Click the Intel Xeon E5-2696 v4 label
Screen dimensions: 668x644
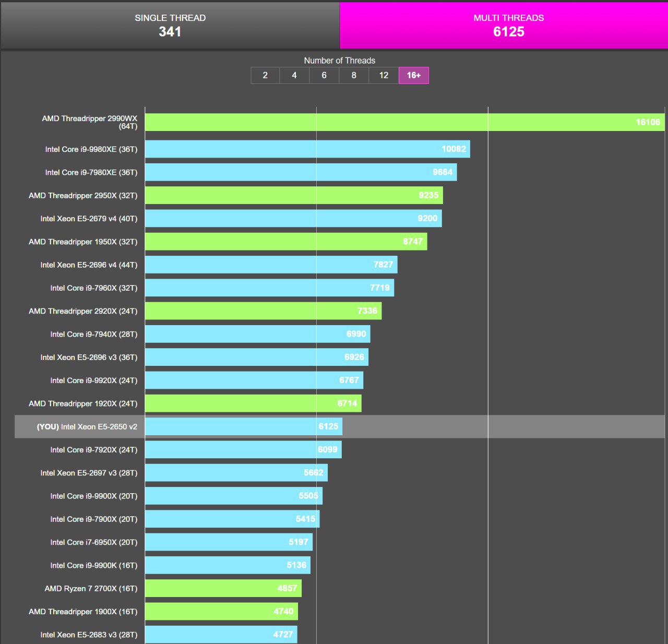[x=89, y=265]
